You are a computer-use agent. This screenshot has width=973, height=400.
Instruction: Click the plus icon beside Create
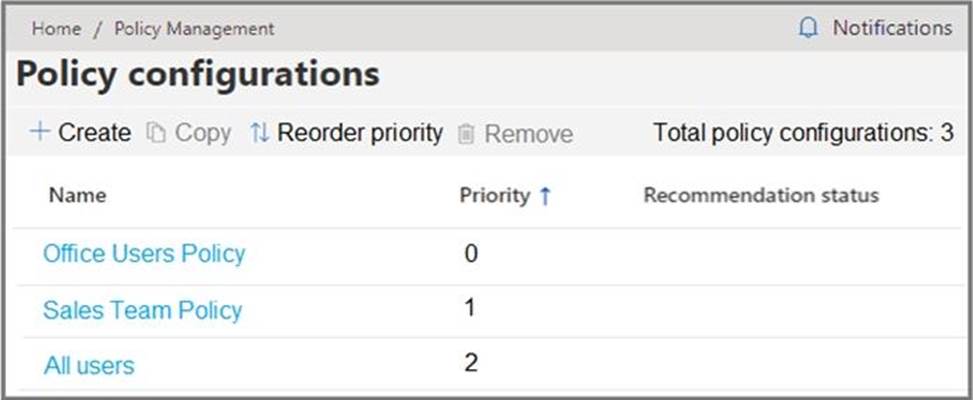click(40, 132)
